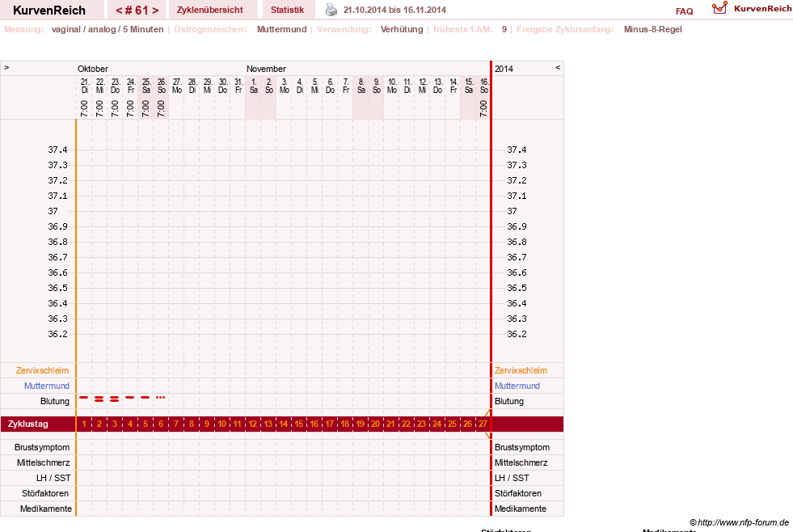This screenshot has height=532, width=793.
Task: Click the '>' arrow left of Oktober
Action: (6, 67)
